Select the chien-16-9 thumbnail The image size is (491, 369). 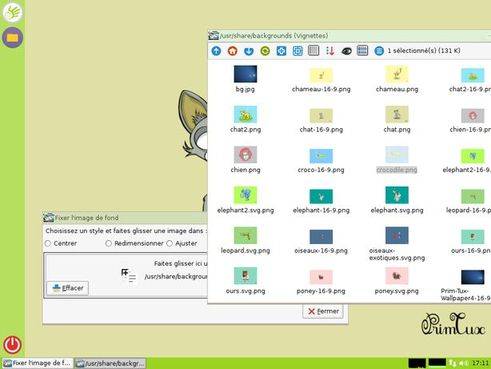472,116
